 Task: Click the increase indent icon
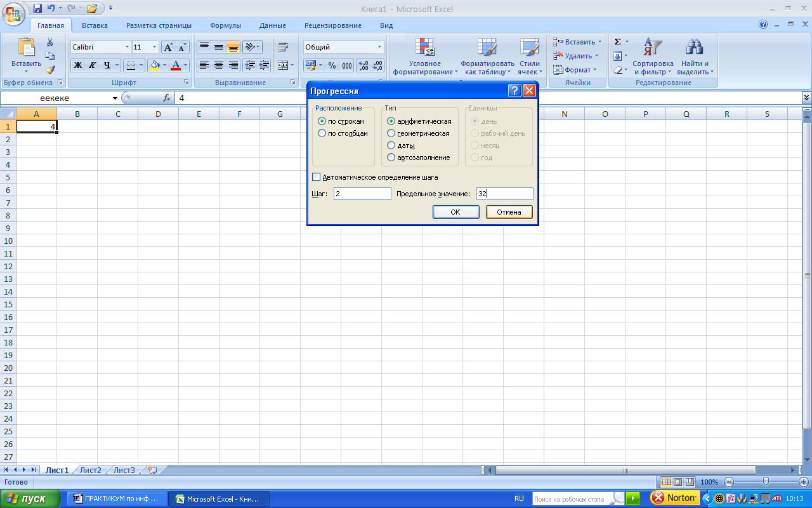265,65
